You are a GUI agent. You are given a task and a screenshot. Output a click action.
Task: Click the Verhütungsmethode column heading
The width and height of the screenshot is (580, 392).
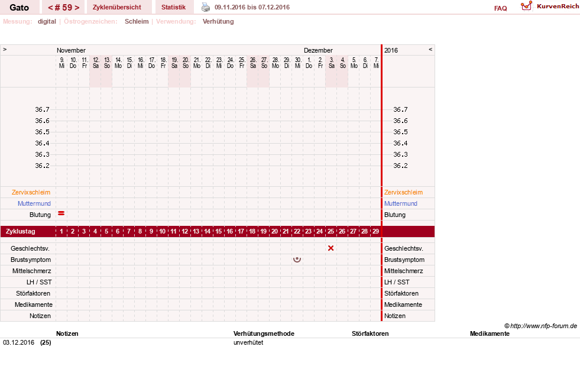[x=264, y=333]
